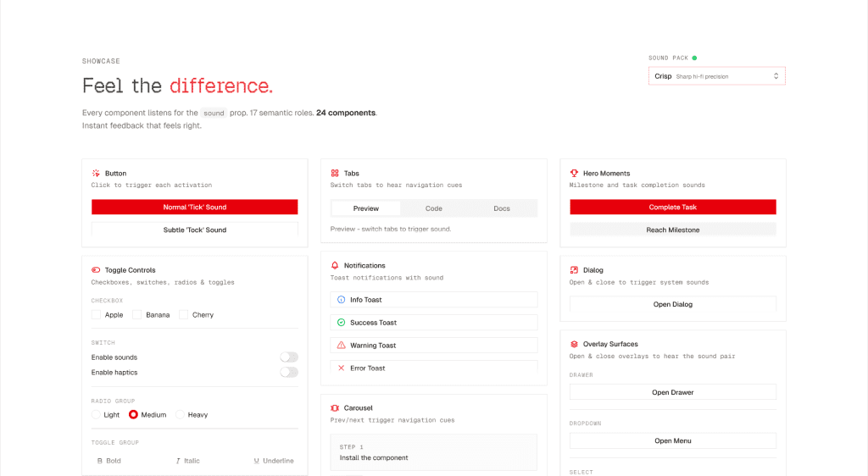Click the Error Toast X icon
Screen dimensions: 868x476
341,368
